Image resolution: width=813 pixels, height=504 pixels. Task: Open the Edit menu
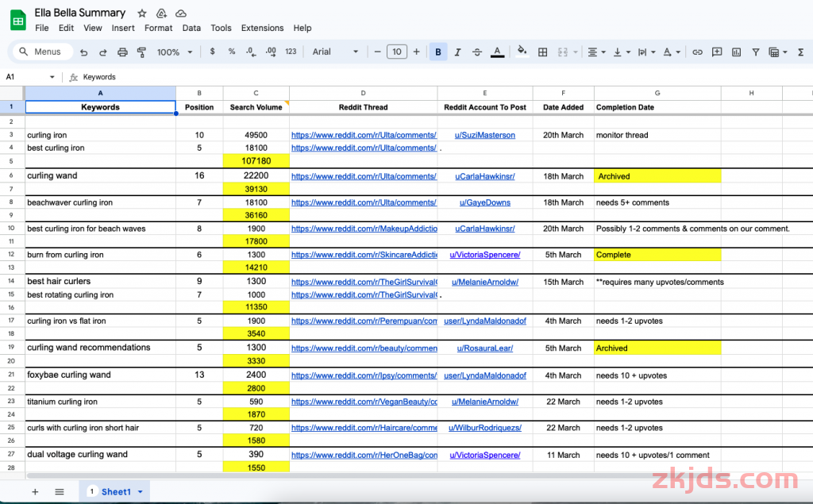(x=66, y=28)
